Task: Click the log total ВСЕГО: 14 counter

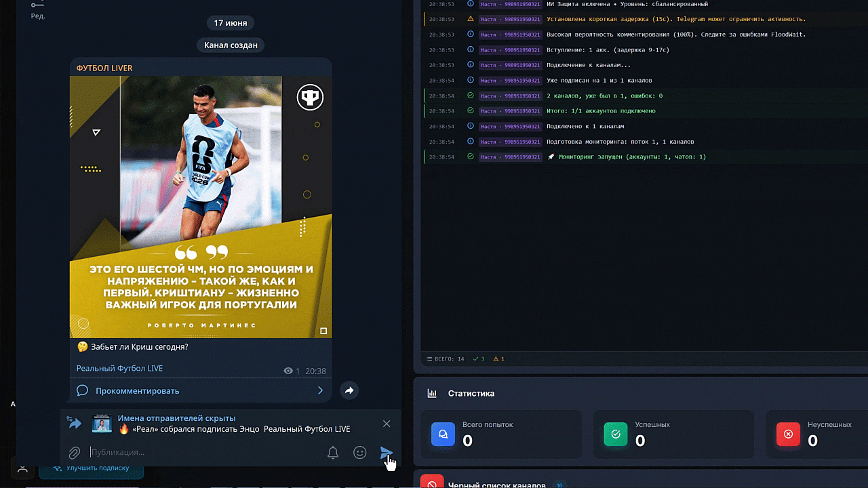Action: (x=446, y=359)
